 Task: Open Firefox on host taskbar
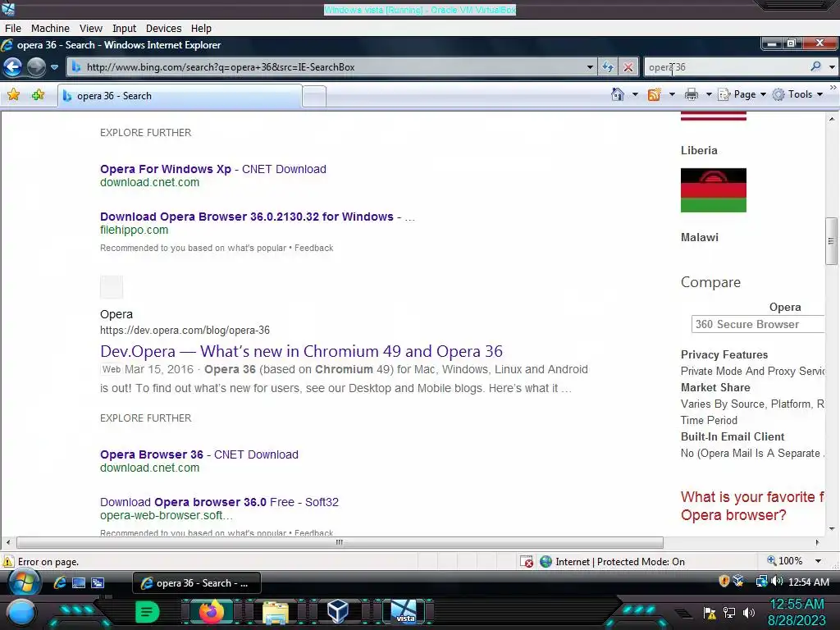pos(211,611)
